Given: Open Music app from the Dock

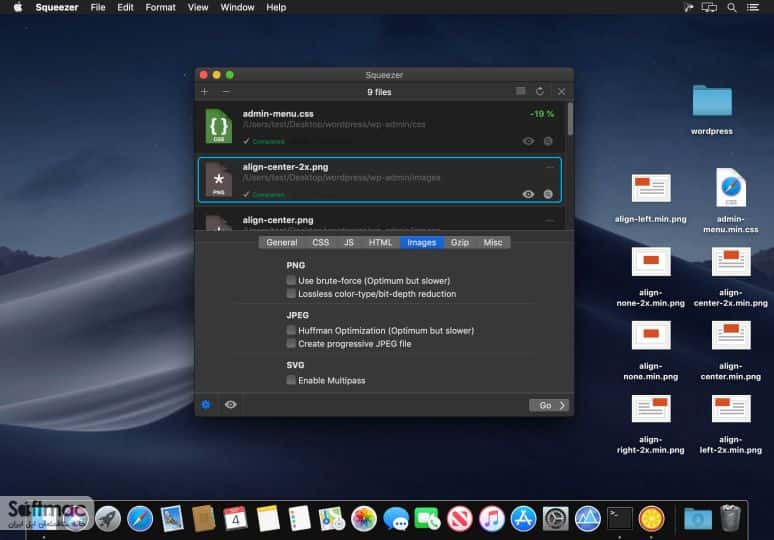Looking at the screenshot, I should [491, 519].
